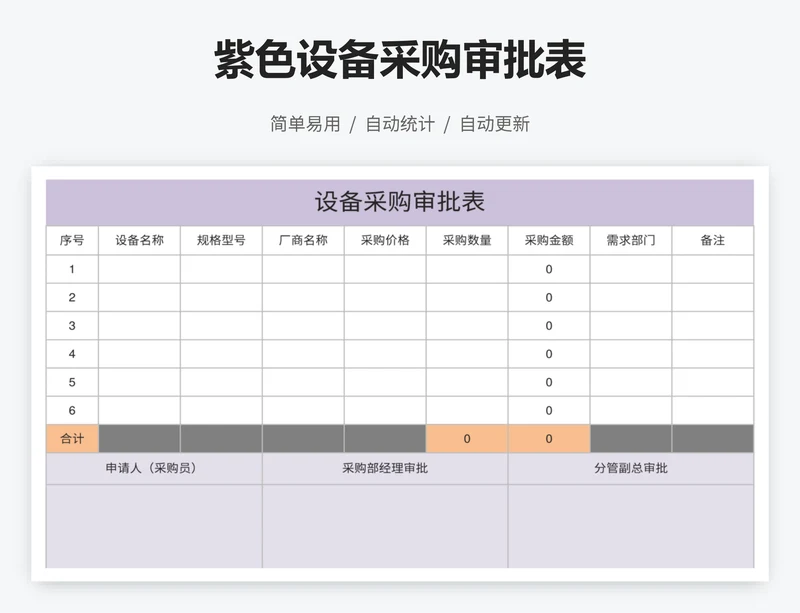Select the 合计 采购金额 total cell
800x613 pixels.
tap(549, 438)
